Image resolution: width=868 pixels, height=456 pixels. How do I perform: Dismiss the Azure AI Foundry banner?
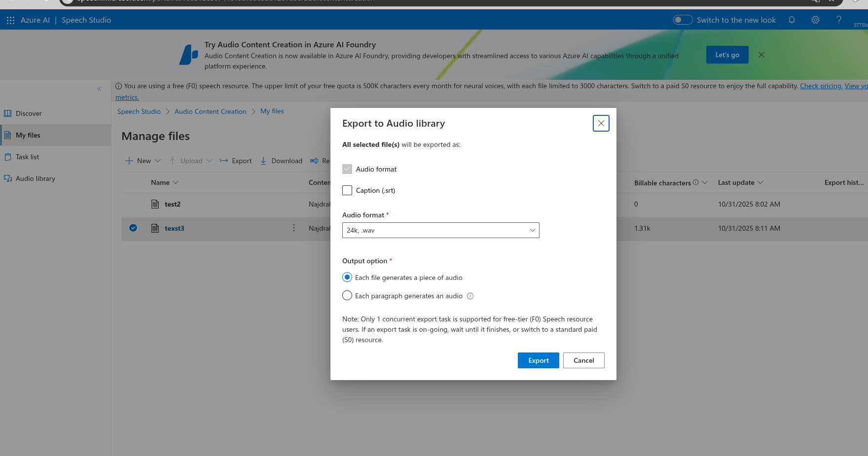[761, 55]
